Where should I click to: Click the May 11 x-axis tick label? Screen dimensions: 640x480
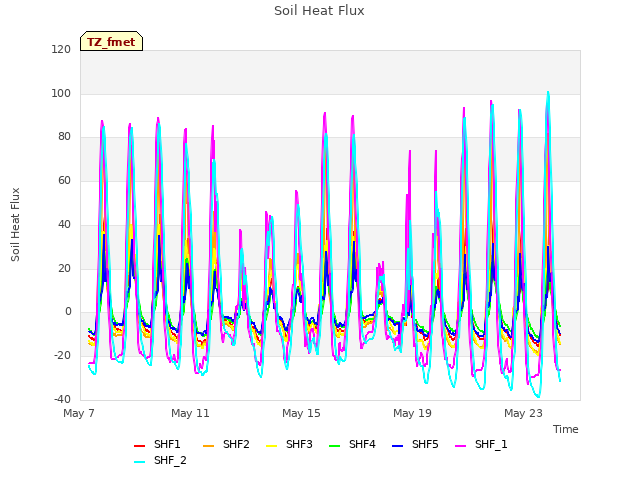point(190,413)
